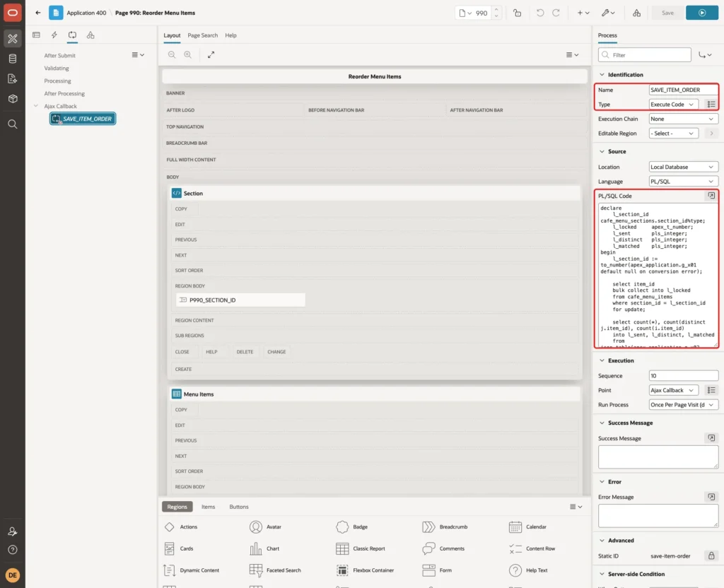
Task: Click the Save button
Action: click(x=667, y=13)
